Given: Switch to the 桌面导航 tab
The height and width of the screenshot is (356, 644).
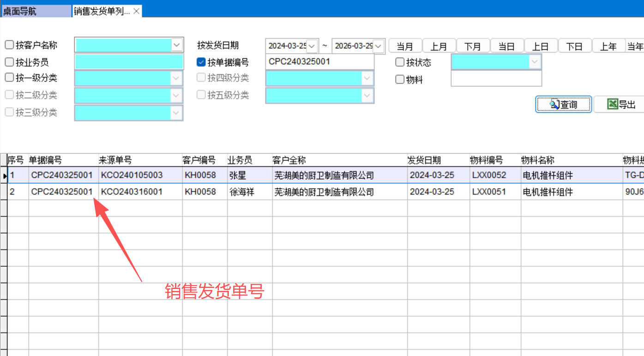Looking at the screenshot, I should click(36, 12).
